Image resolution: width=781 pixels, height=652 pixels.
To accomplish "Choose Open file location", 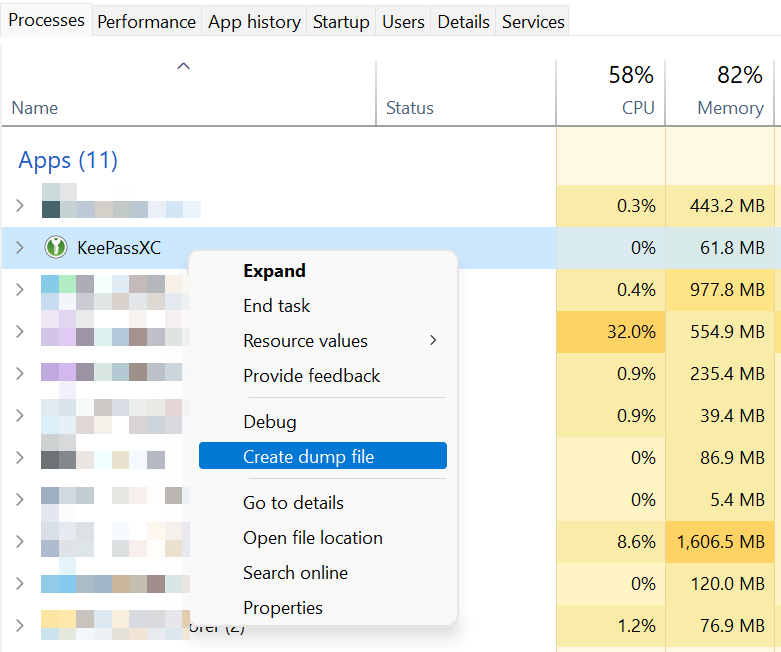I will [x=313, y=538].
